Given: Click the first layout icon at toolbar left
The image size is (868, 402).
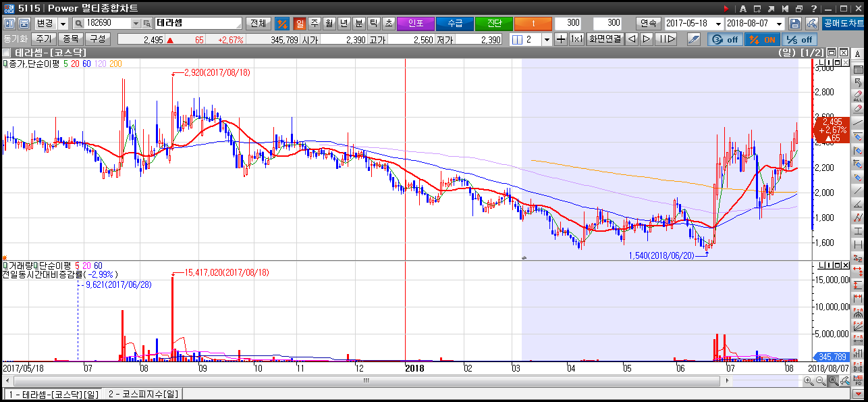Looking at the screenshot, I should point(9,23).
